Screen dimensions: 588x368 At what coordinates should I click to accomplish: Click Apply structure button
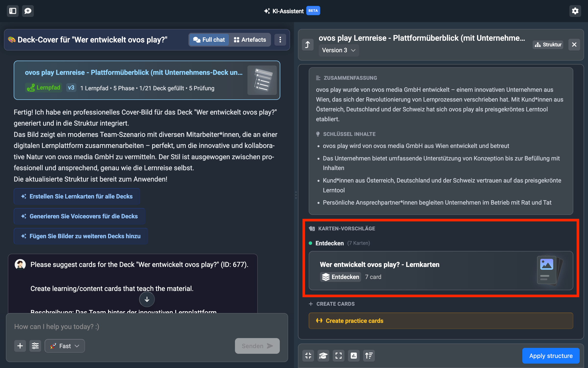coord(551,356)
